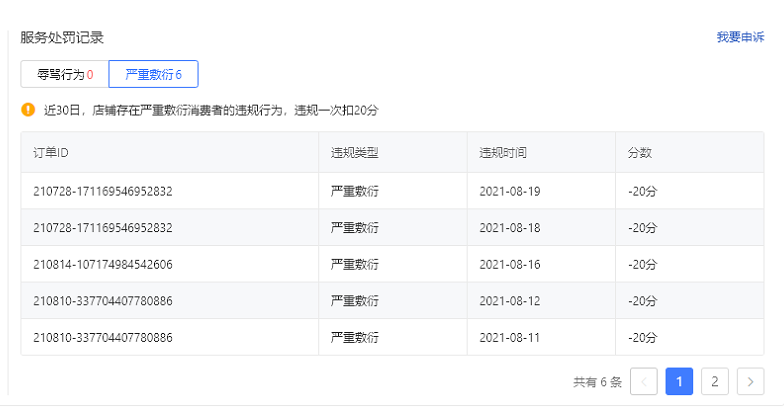This screenshot has height=411, width=784.
Task: Click the 共有 6 条 total count text
Action: point(597,381)
